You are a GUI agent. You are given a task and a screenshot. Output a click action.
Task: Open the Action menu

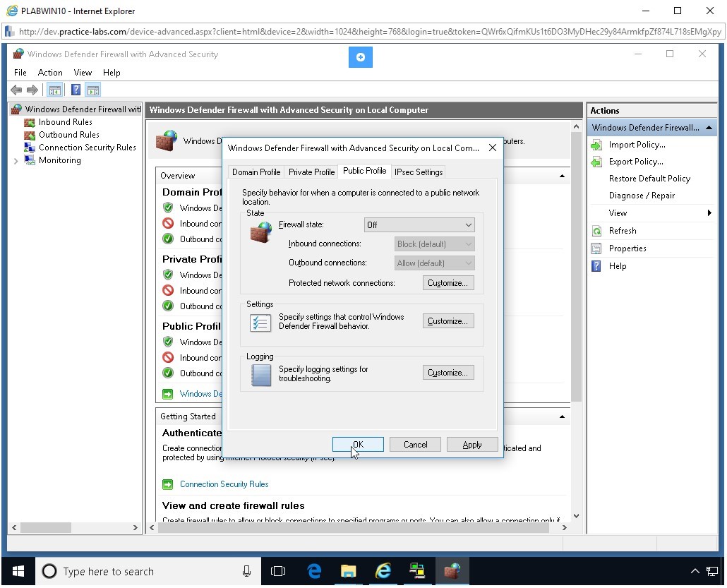(x=50, y=73)
